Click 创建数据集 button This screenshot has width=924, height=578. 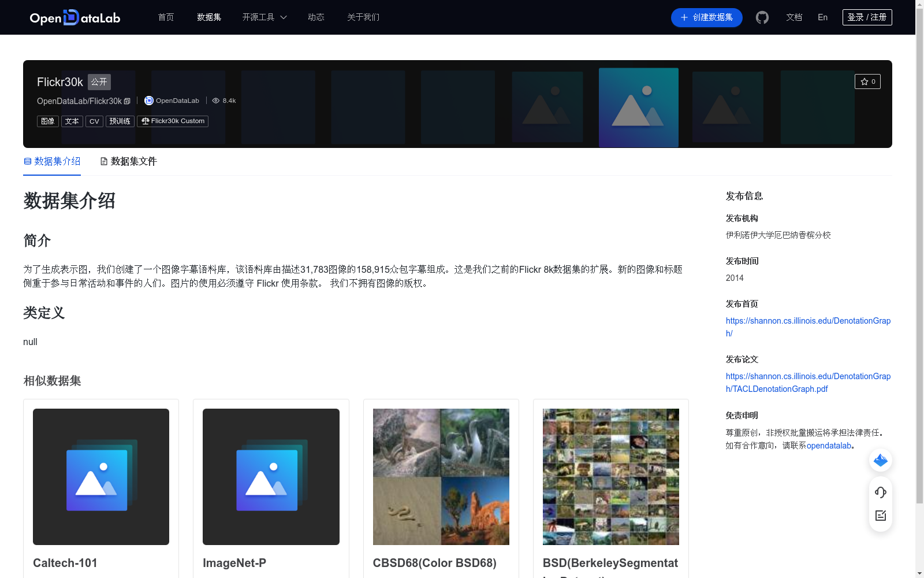click(706, 17)
